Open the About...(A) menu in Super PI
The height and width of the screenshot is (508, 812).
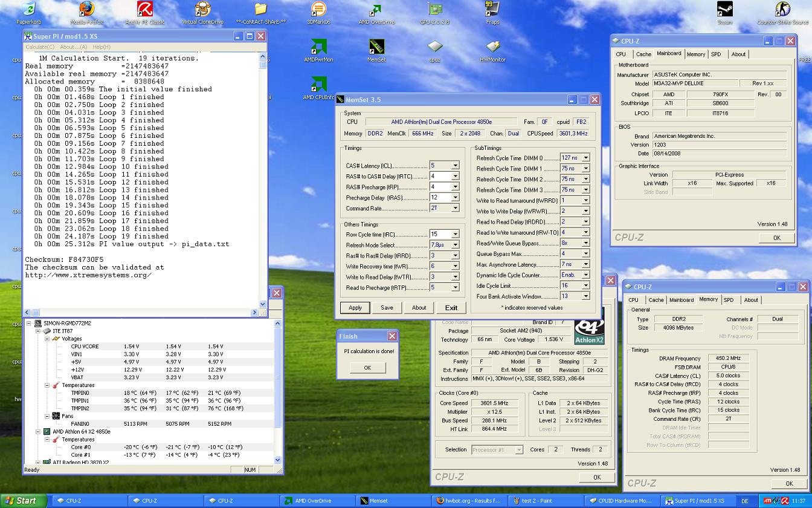coord(73,47)
